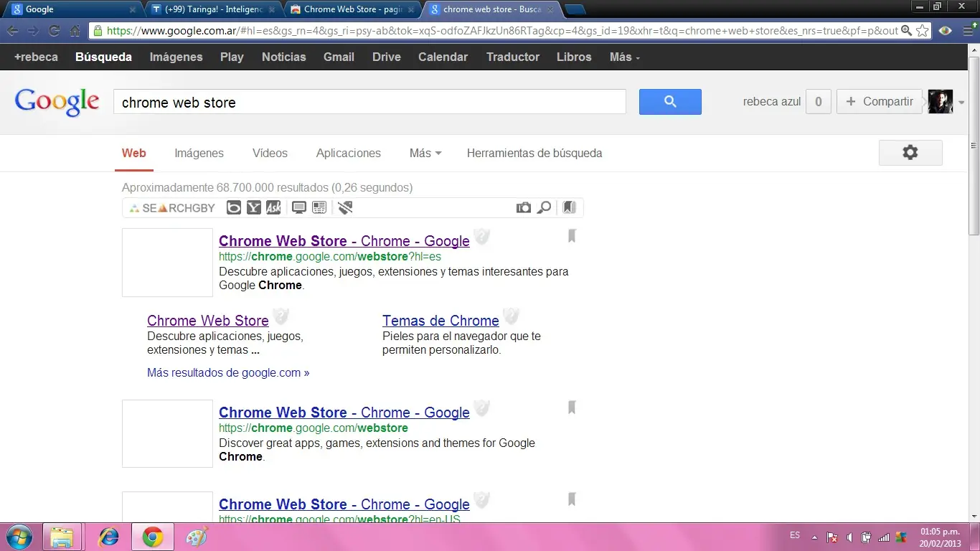Click the zoom magnifier in address bar
The width and height of the screenshot is (980, 551).
point(907,31)
